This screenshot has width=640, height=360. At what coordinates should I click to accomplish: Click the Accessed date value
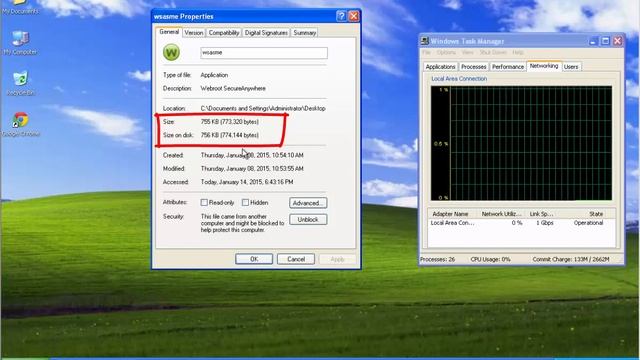tap(247, 182)
